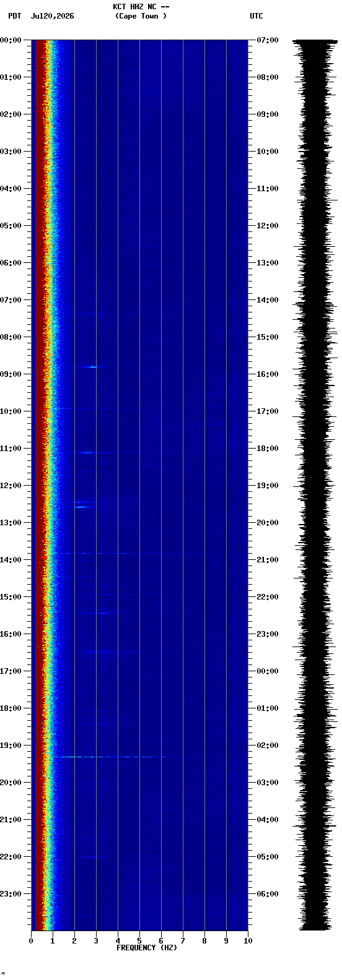This screenshot has width=342, height=980.
Task: Click the UTC time label '12:00'
Action: click(267, 226)
